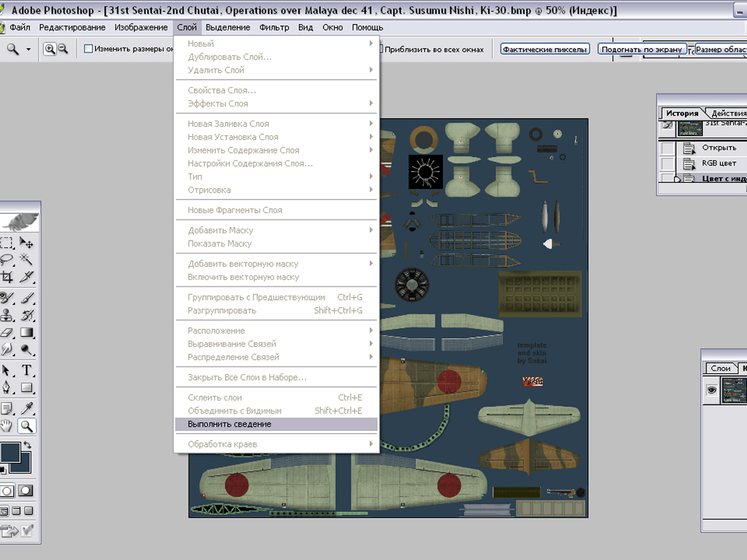Open the tool preset picker dropdown arrow
747x560 pixels.
point(29,49)
